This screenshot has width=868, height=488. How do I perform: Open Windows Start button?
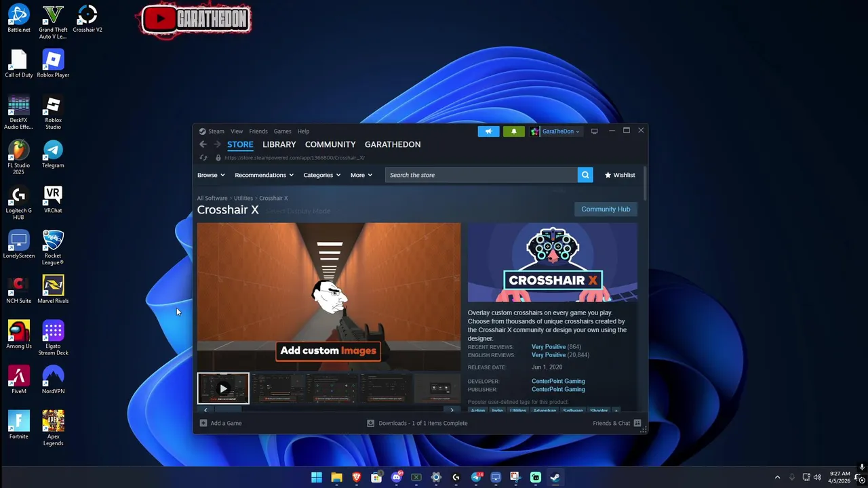317,477
